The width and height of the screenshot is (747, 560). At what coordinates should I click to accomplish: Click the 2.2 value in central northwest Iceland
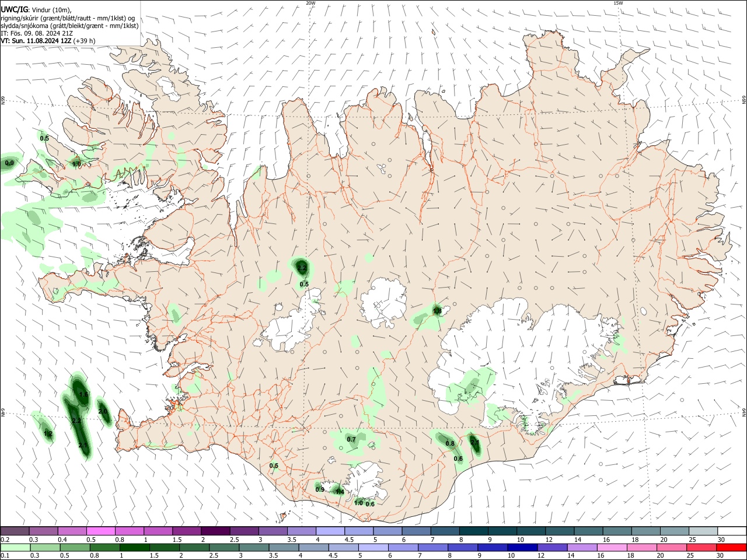pos(302,268)
